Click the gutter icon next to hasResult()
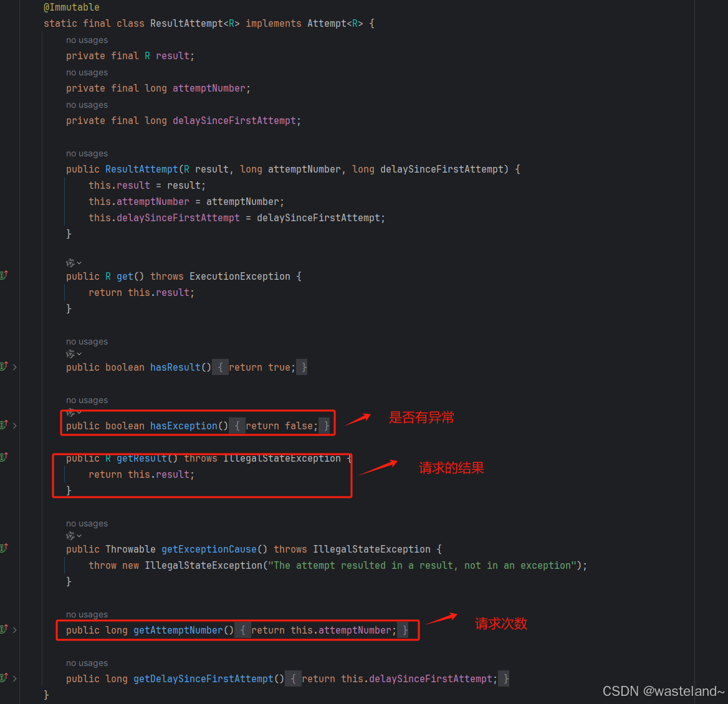Viewport: 728px width, 704px height. coord(3,366)
